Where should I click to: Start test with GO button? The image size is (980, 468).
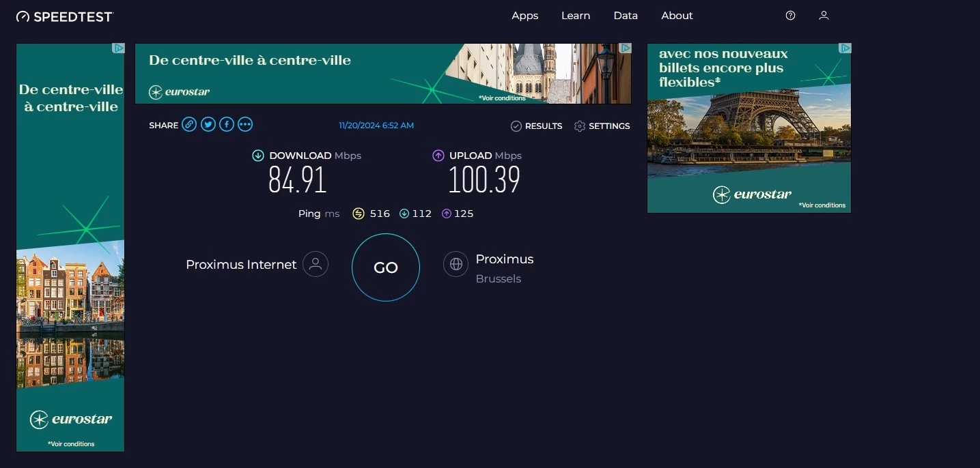[x=386, y=267]
